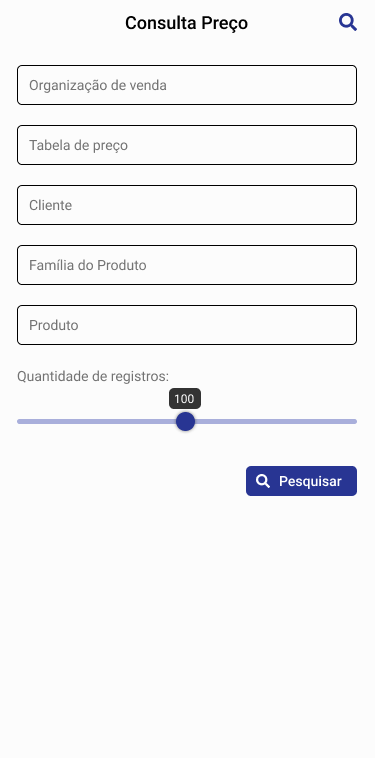Click the Pesquisar text label
The height and width of the screenshot is (758, 375).
[x=310, y=481]
